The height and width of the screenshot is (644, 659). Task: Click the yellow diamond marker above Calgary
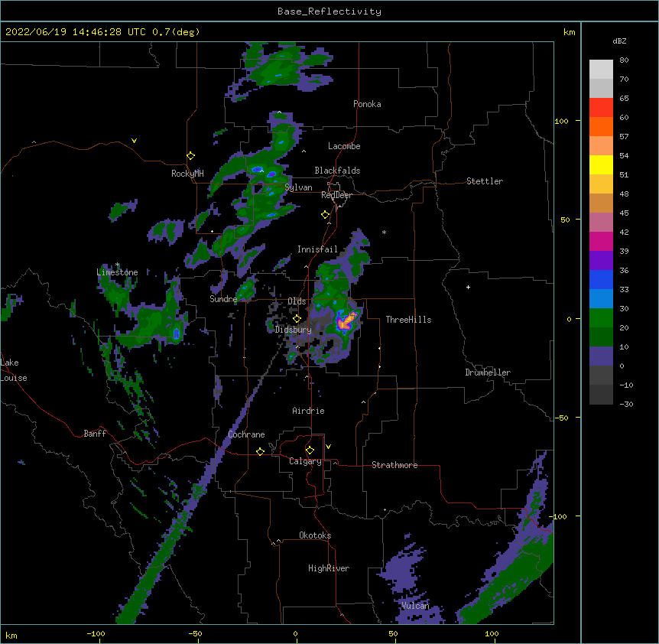pyautogui.click(x=310, y=450)
